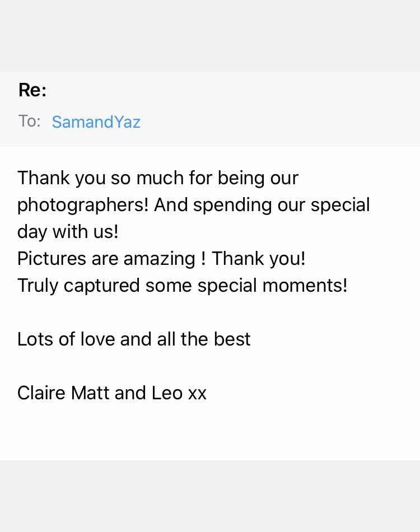Click the word 'Pictures' in the message

pos(52,259)
